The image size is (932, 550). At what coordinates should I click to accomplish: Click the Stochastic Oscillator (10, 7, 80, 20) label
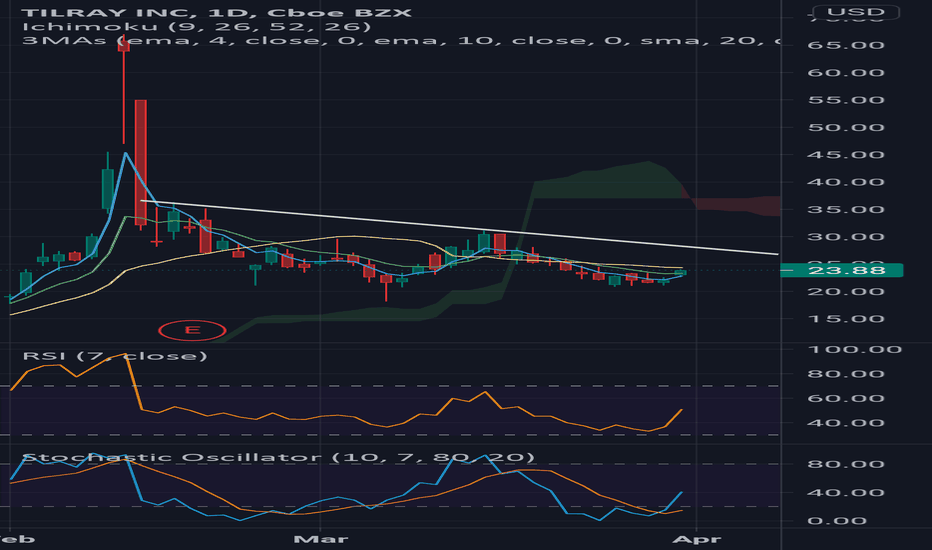[x=278, y=457]
